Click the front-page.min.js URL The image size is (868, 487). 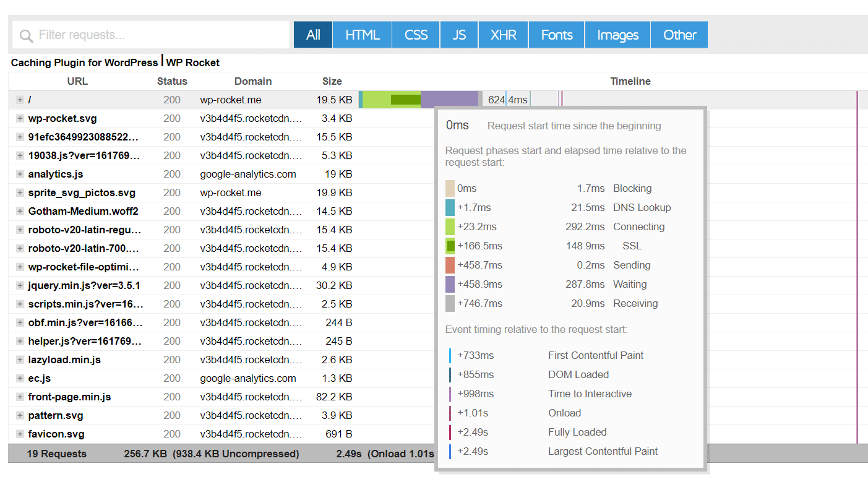pyautogui.click(x=69, y=397)
